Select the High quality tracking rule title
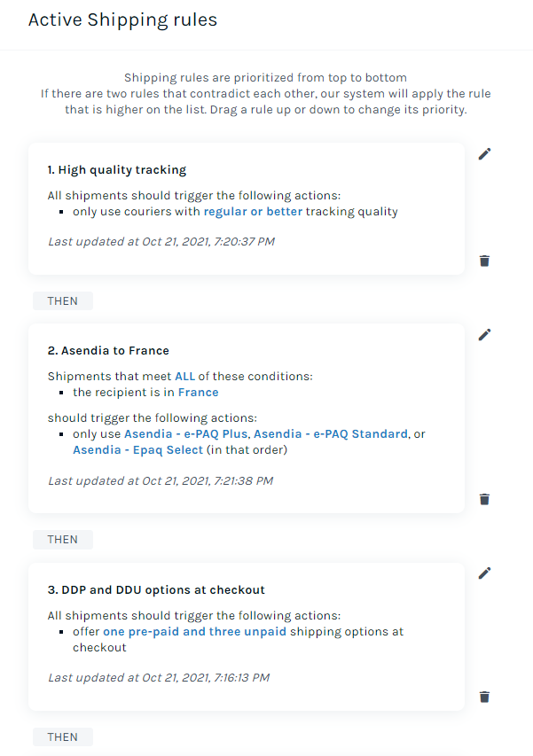This screenshot has height=756, width=533. [117, 169]
